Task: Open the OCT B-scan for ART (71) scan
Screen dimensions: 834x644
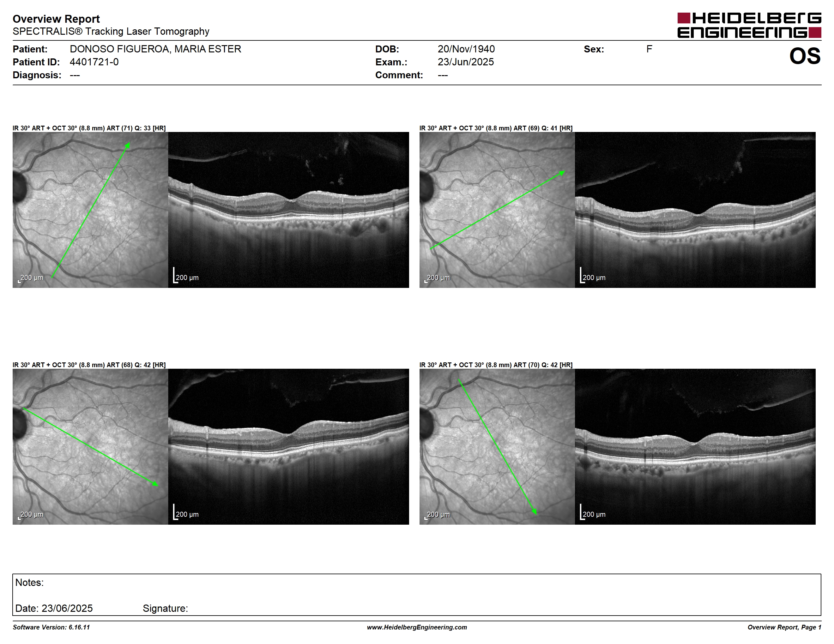Action: (x=288, y=210)
